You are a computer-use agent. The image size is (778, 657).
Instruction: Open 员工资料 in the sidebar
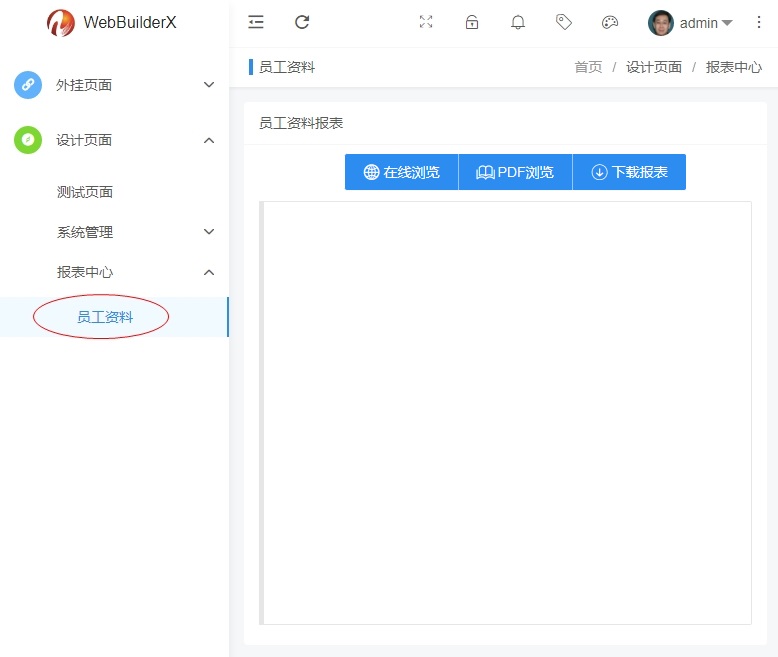pos(114,317)
